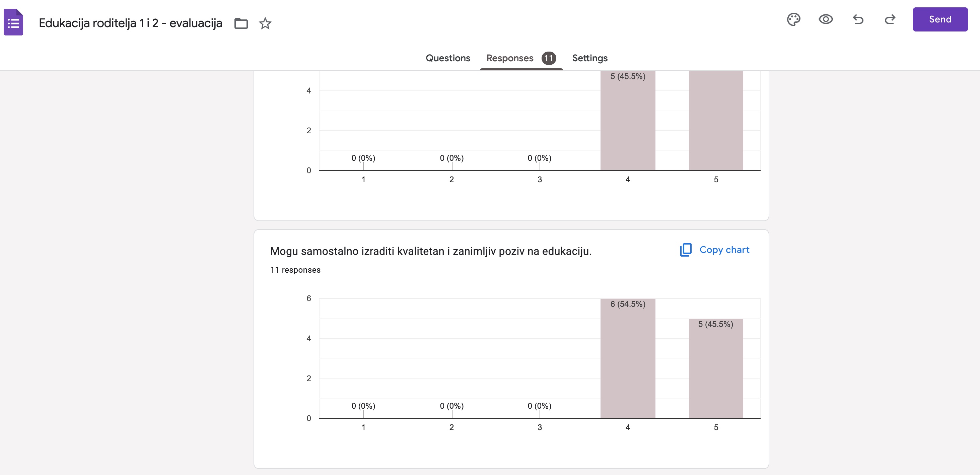Click the 11 responses label text area
980x475 pixels.
[295, 269]
